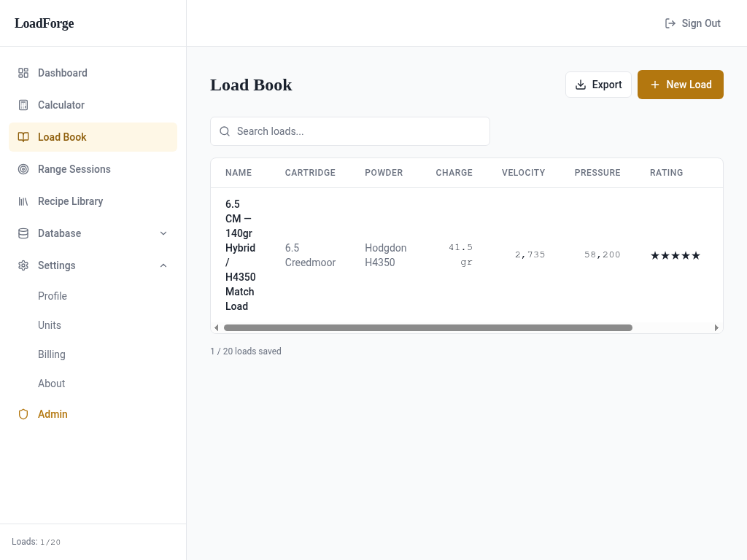The image size is (747, 560).
Task: Open Billing settings
Action: click(x=52, y=354)
